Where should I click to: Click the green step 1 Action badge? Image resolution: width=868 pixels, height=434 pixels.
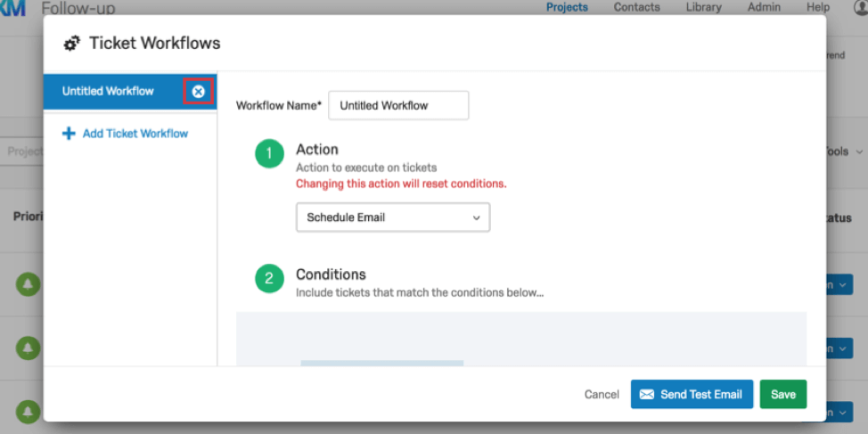pos(269,153)
